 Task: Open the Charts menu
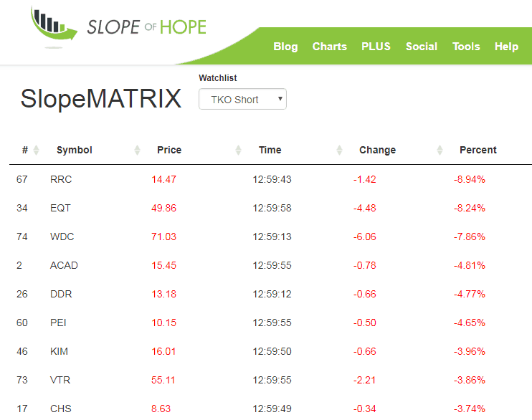click(329, 47)
